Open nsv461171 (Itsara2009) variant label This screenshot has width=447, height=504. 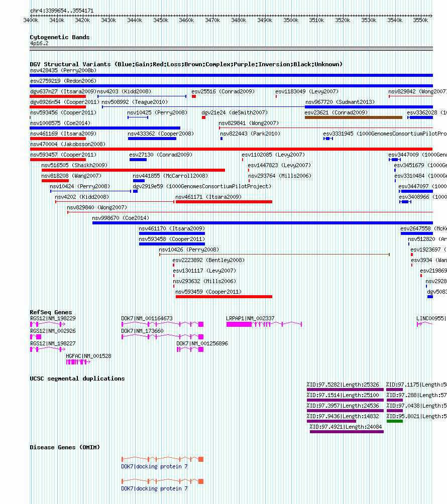(x=208, y=197)
